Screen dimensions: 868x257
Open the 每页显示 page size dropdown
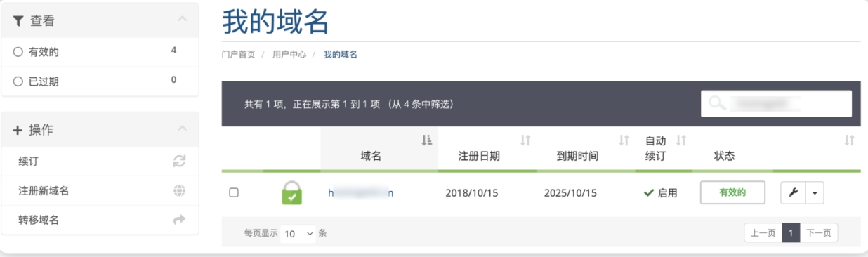pyautogui.click(x=298, y=233)
